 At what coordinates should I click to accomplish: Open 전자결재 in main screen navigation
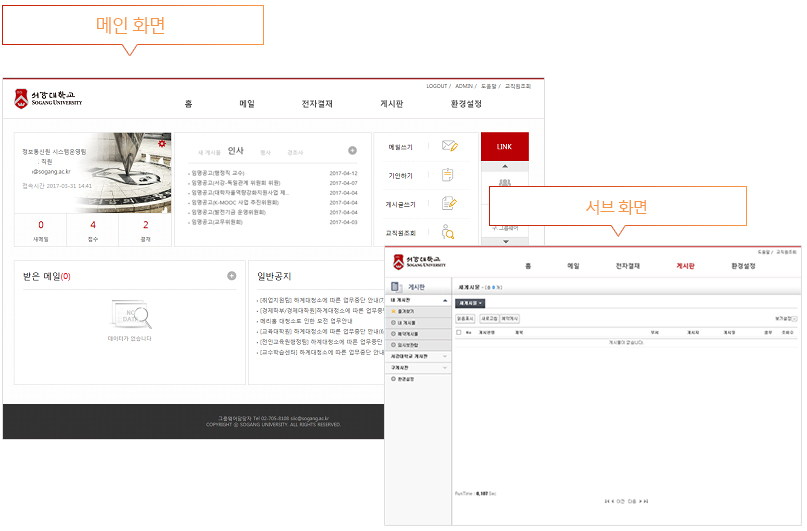pyautogui.click(x=317, y=104)
